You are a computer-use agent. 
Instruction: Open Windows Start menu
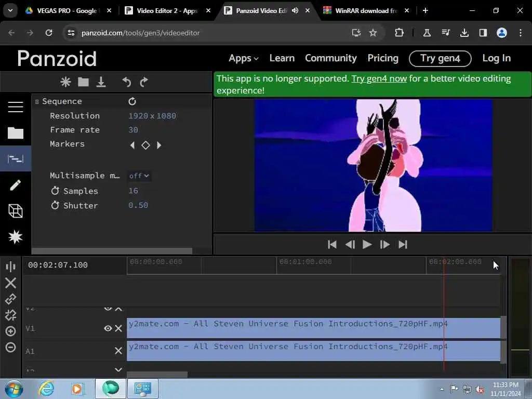[x=14, y=389]
